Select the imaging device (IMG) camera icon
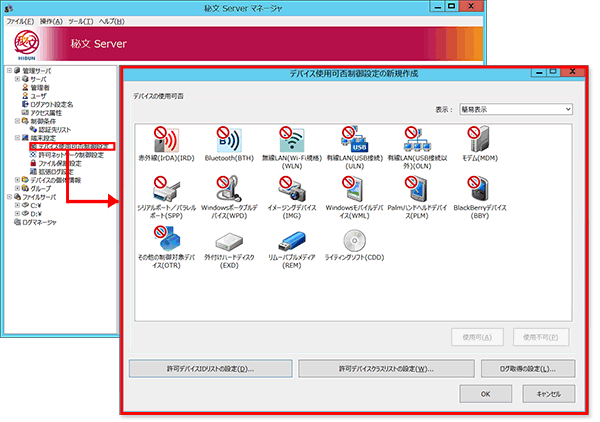 [x=287, y=189]
